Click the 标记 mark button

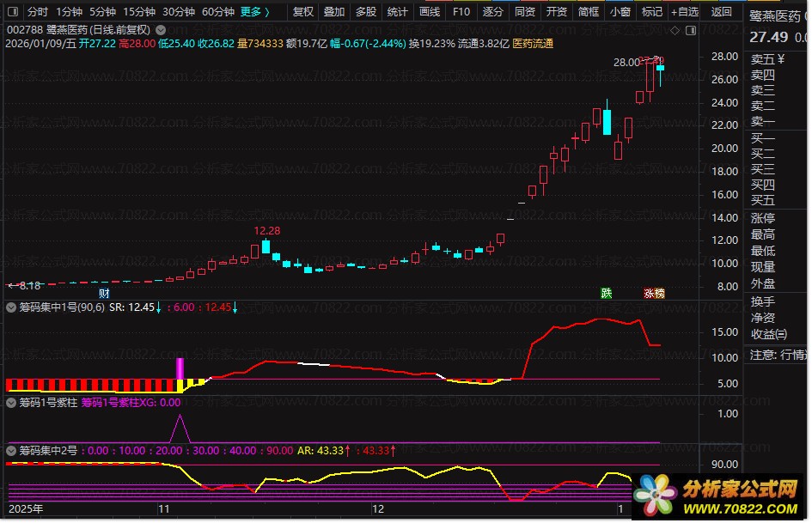point(651,11)
